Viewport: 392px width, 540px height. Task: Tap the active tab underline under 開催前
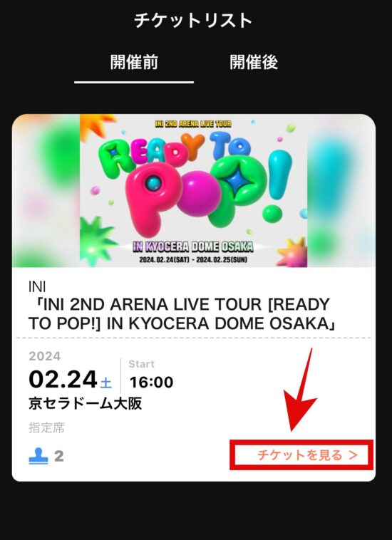coord(134,83)
